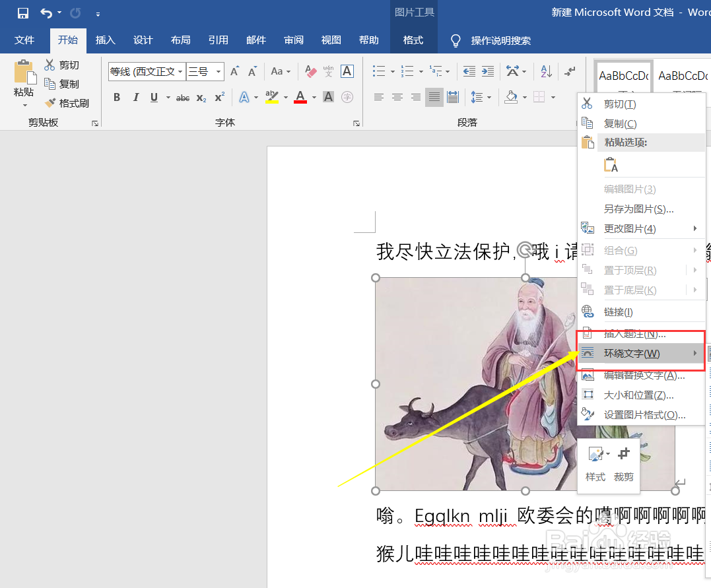The width and height of the screenshot is (711, 588).
Task: Click the 操作说明搜索 search box
Action: (500, 41)
